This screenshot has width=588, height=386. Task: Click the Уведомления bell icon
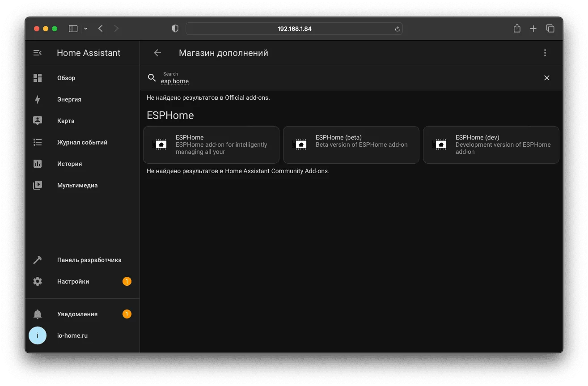tap(38, 314)
